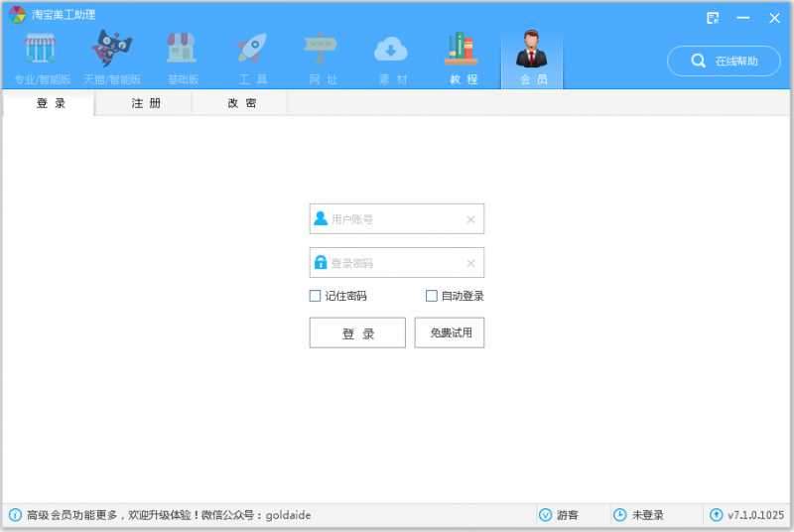Click the app logo in title bar

(x=17, y=14)
